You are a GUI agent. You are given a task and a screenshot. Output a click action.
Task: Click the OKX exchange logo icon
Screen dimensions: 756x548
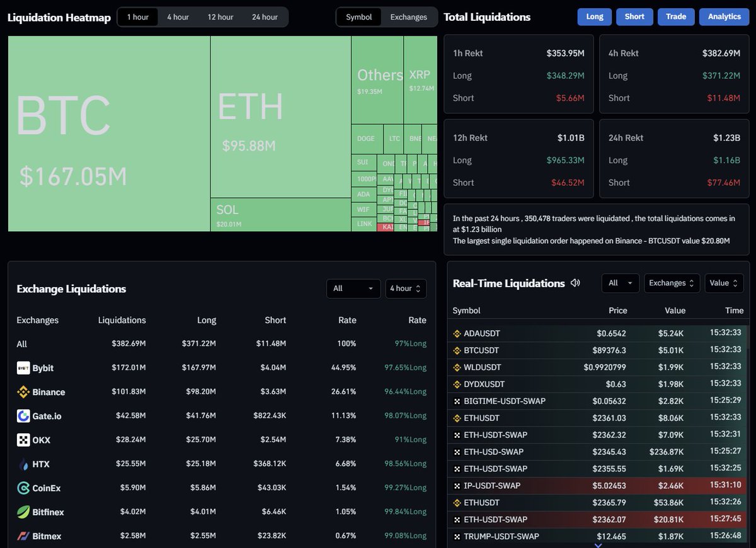pyautogui.click(x=23, y=440)
